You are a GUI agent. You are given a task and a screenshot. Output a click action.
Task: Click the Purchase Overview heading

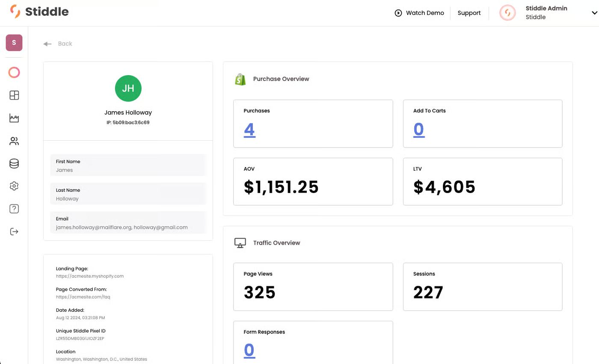coord(281,79)
